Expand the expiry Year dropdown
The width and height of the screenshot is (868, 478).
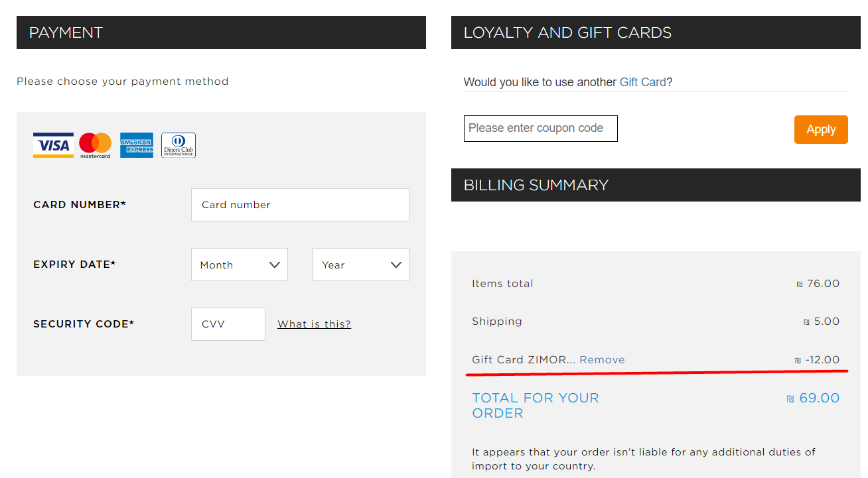(x=360, y=265)
